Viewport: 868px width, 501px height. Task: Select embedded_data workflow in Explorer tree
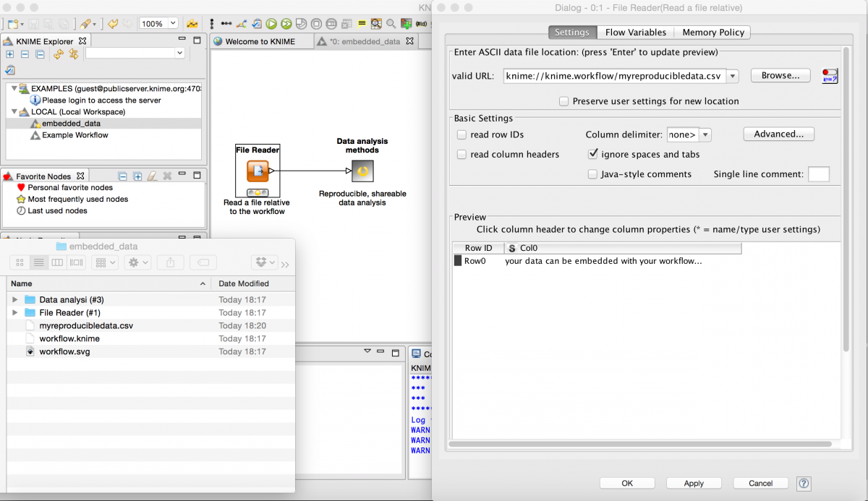coord(71,124)
